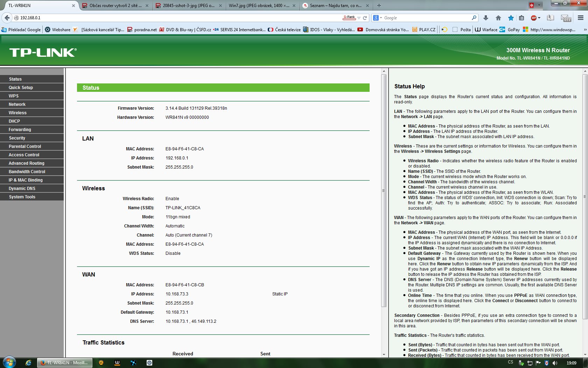Open the reader book icon in toolbar
588x368 pixels.
tap(551, 18)
